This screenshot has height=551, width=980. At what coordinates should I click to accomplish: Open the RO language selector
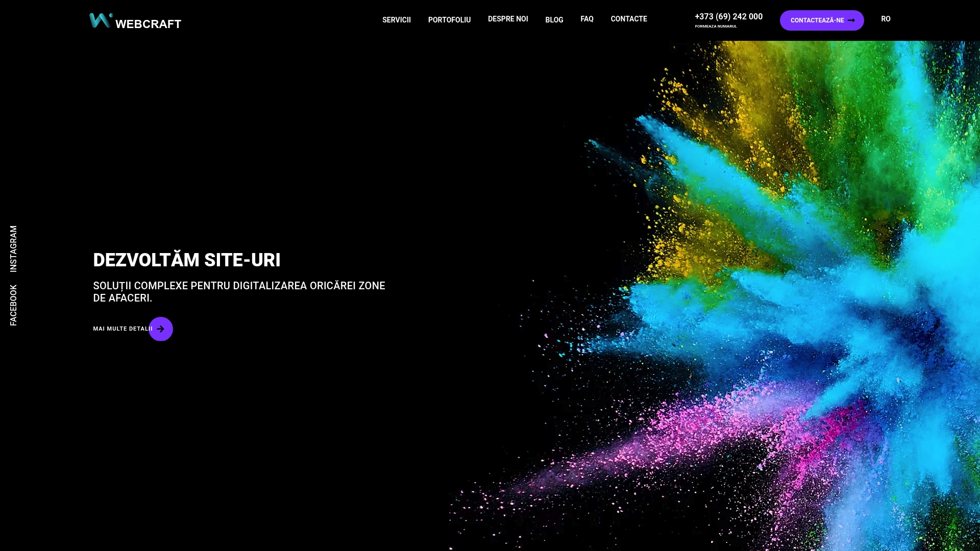pyautogui.click(x=886, y=19)
